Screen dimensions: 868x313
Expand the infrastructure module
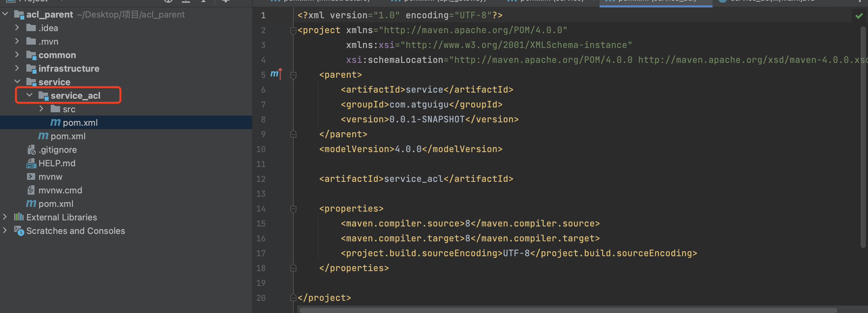[x=17, y=68]
